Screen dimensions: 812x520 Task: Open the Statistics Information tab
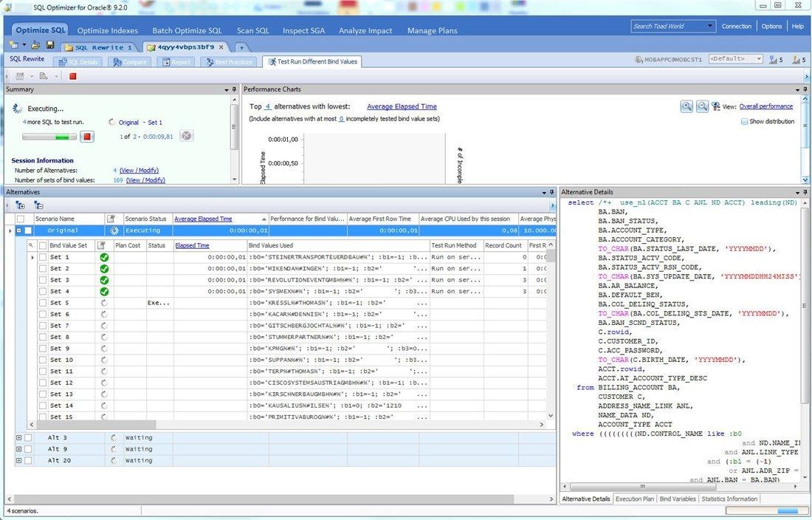[729, 499]
